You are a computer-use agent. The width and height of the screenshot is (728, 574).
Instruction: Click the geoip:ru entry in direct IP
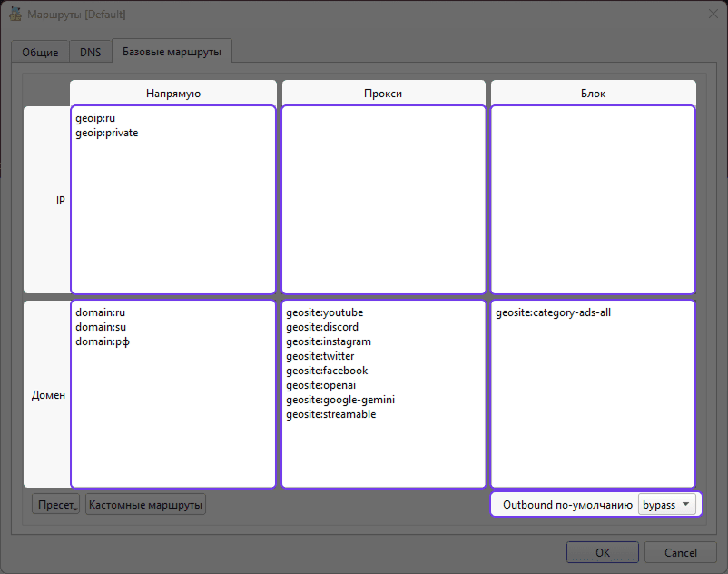tap(95, 118)
